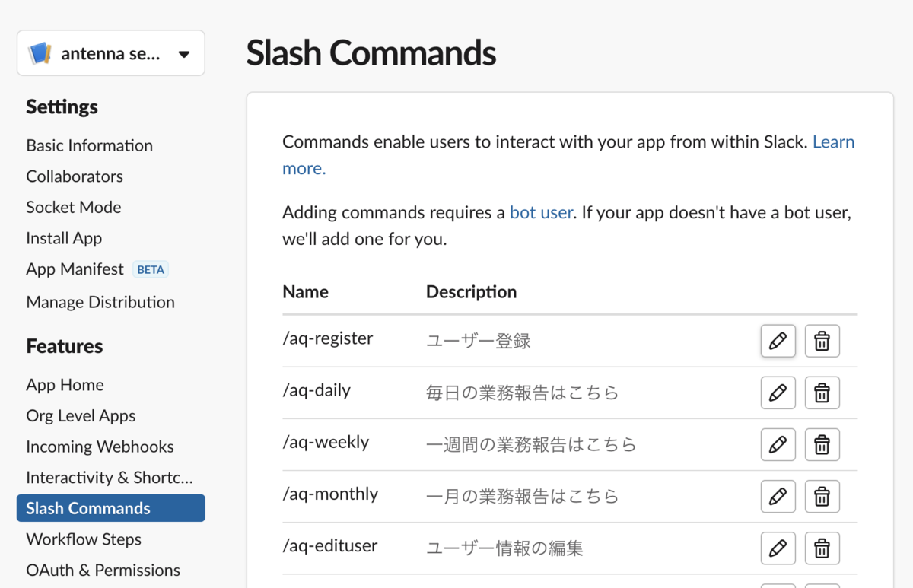913x588 pixels.
Task: Go to Basic Information settings
Action: point(89,145)
